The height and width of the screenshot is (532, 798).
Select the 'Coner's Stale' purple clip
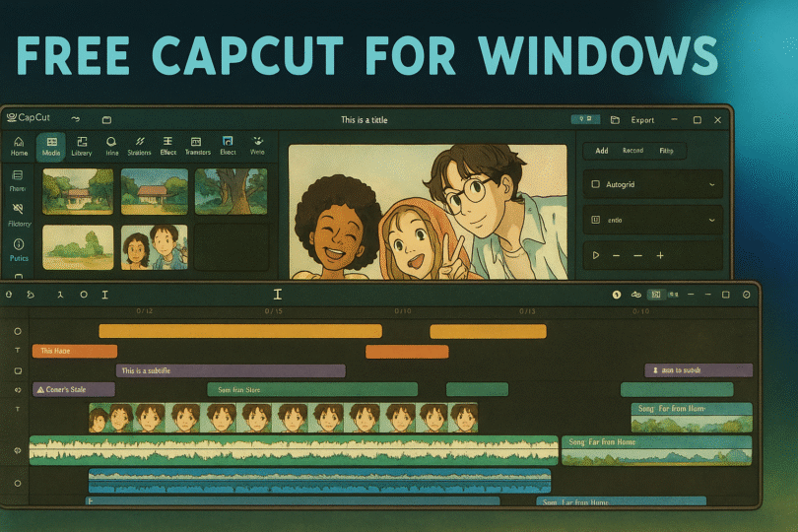pos(74,389)
